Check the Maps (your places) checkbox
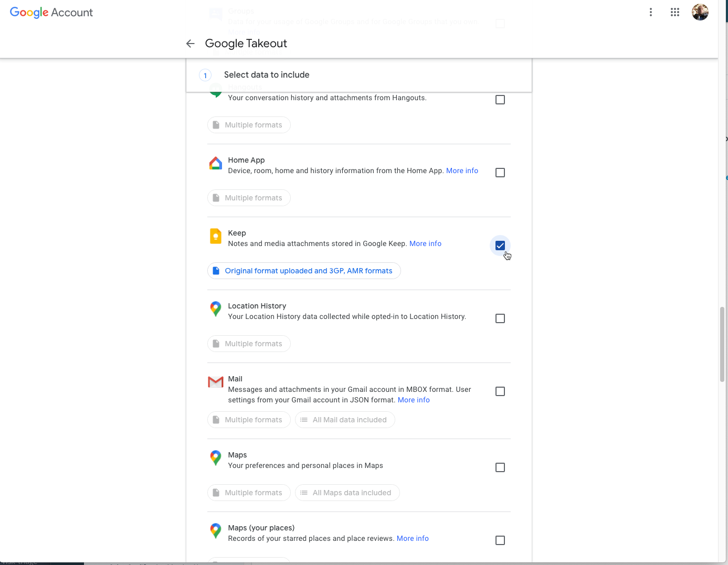Viewport: 728px width, 565px height. coord(500,540)
